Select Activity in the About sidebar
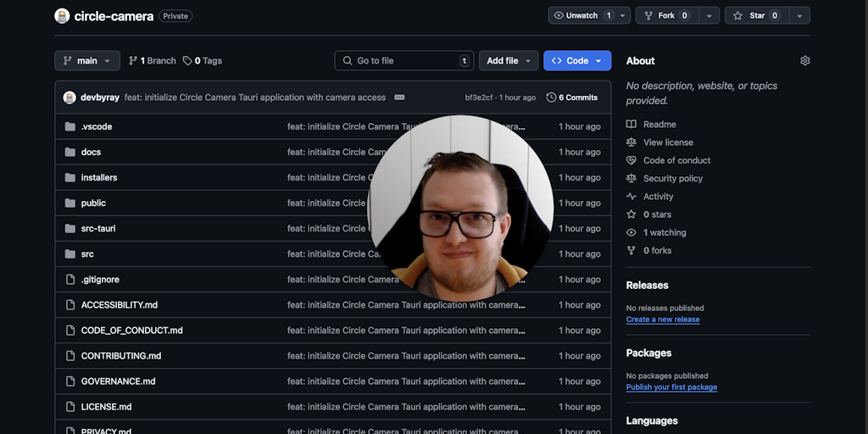This screenshot has height=434, width=868. [x=658, y=197]
